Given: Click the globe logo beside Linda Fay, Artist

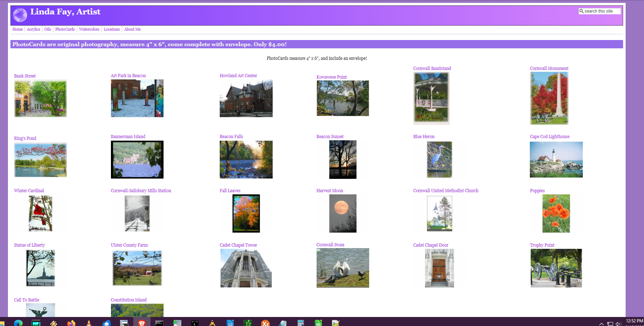Looking at the screenshot, I should 20,15.
